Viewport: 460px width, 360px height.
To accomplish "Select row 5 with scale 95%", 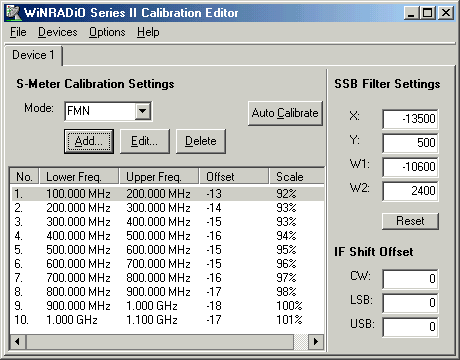I will (167, 250).
